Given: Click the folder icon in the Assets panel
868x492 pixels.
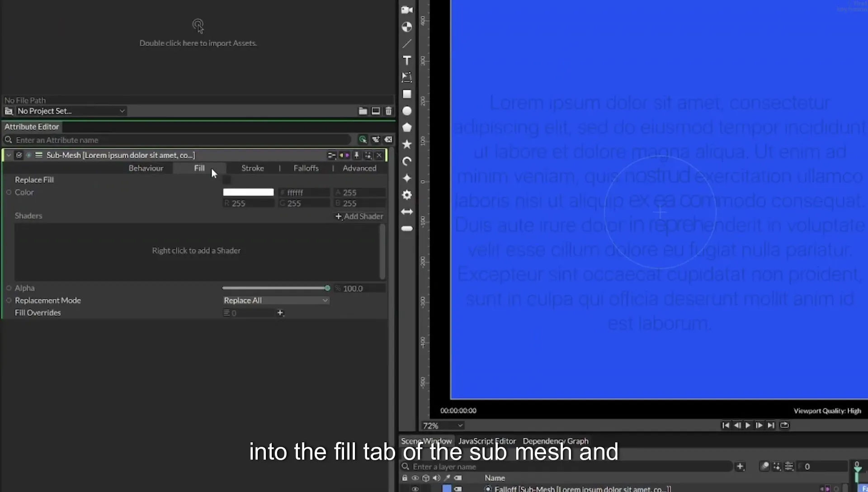Looking at the screenshot, I should click(x=363, y=111).
